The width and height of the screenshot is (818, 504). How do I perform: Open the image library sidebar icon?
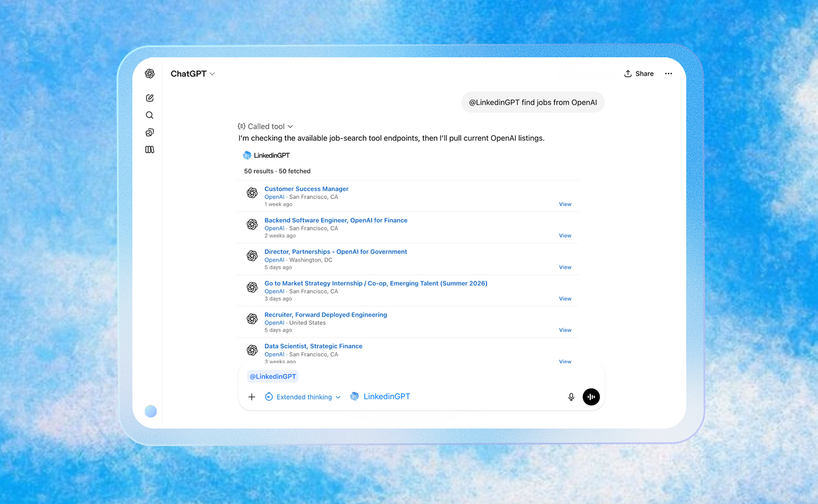(149, 132)
